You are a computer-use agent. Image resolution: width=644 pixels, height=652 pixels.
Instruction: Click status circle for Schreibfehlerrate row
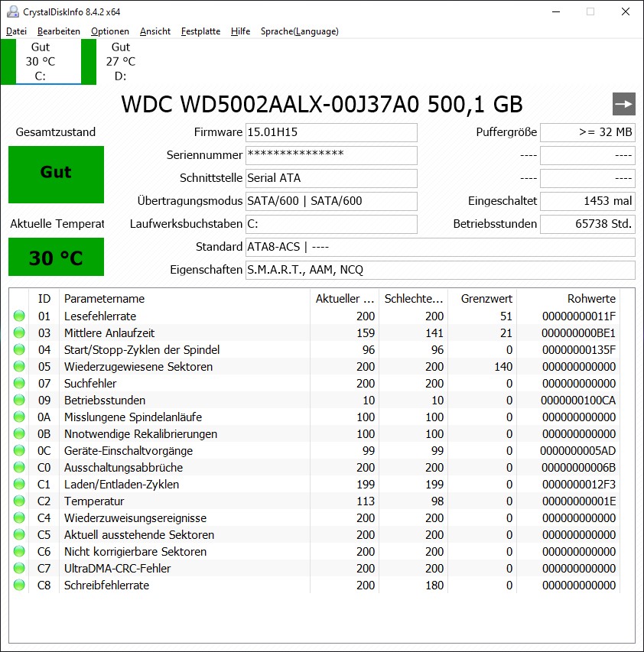pos(19,585)
